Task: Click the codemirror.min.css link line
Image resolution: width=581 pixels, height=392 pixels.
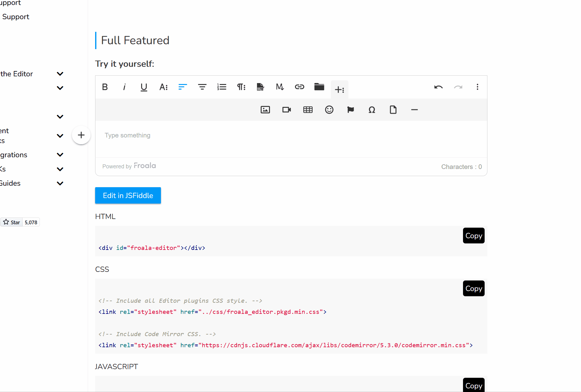Action: (x=285, y=345)
